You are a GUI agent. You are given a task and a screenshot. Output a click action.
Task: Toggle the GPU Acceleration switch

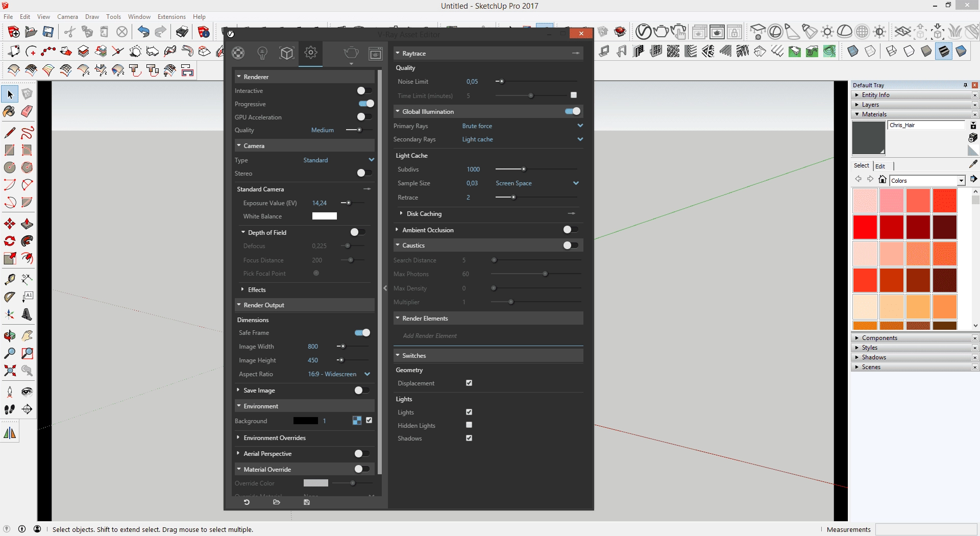tap(364, 117)
